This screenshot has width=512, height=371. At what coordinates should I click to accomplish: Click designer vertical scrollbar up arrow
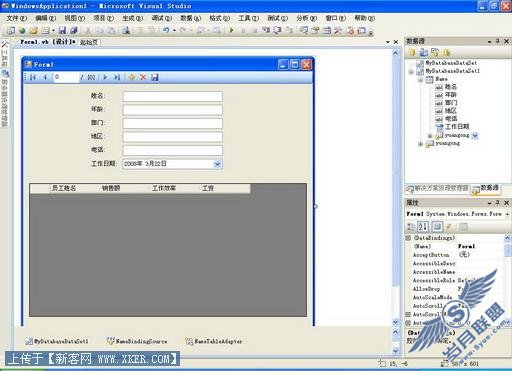click(x=395, y=53)
